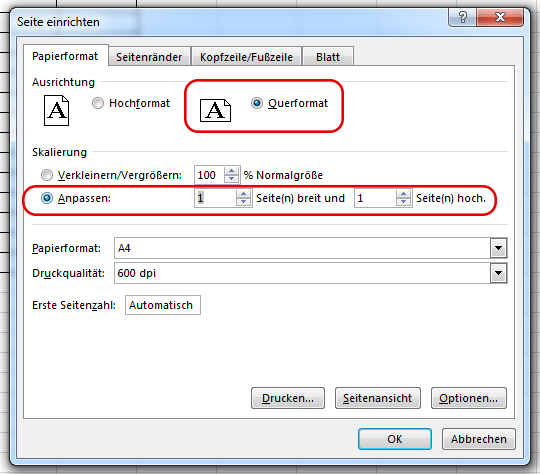
Task: Switch to the Seitenränder tab
Action: click(x=149, y=56)
